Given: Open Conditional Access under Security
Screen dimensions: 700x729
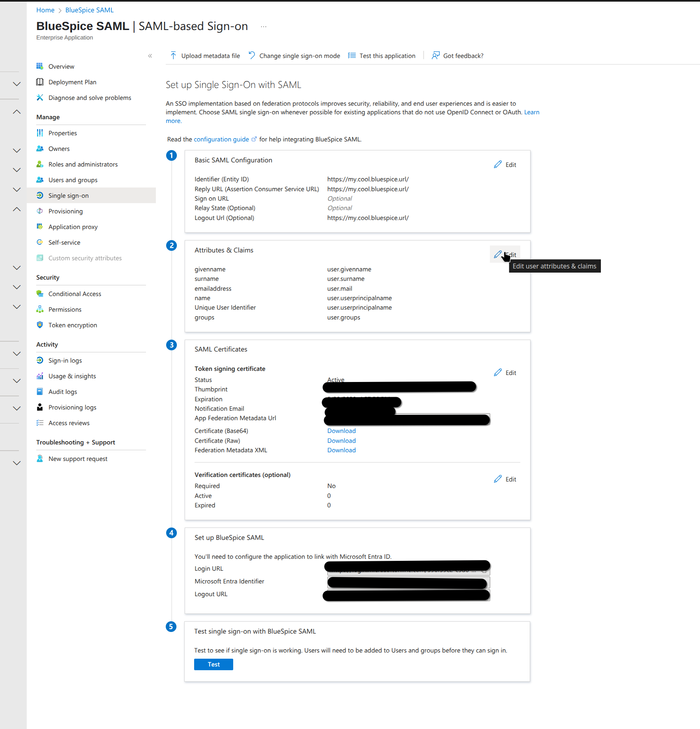Looking at the screenshot, I should point(74,294).
